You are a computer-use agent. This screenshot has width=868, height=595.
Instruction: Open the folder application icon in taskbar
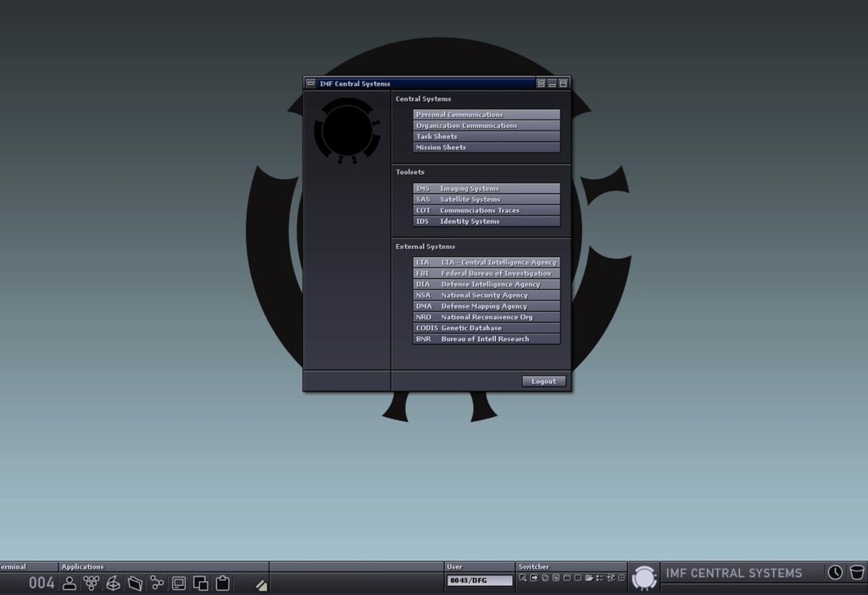(135, 583)
